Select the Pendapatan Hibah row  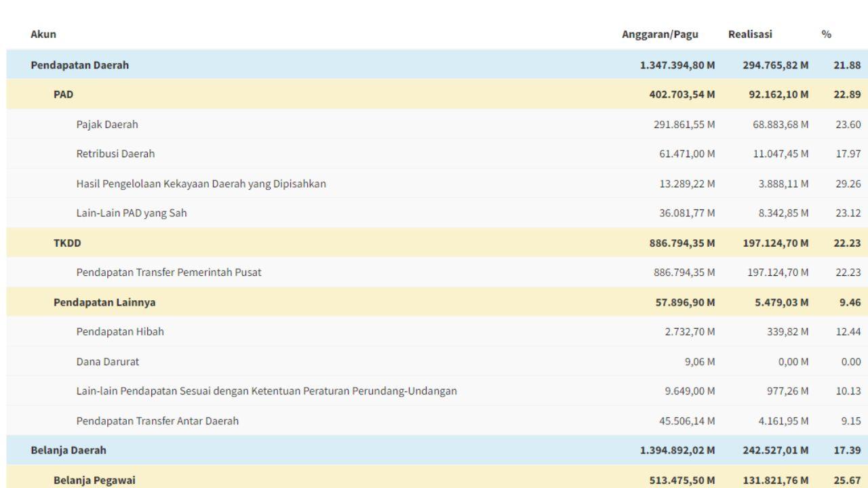pyautogui.click(x=120, y=331)
